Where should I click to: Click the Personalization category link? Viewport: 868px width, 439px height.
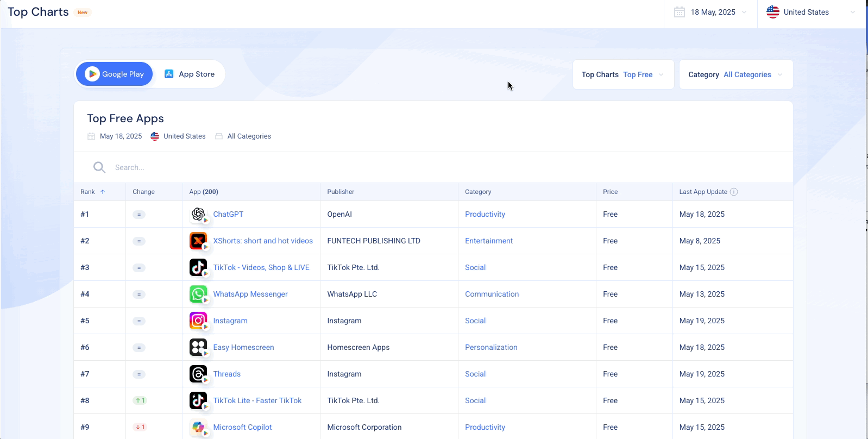(x=491, y=347)
